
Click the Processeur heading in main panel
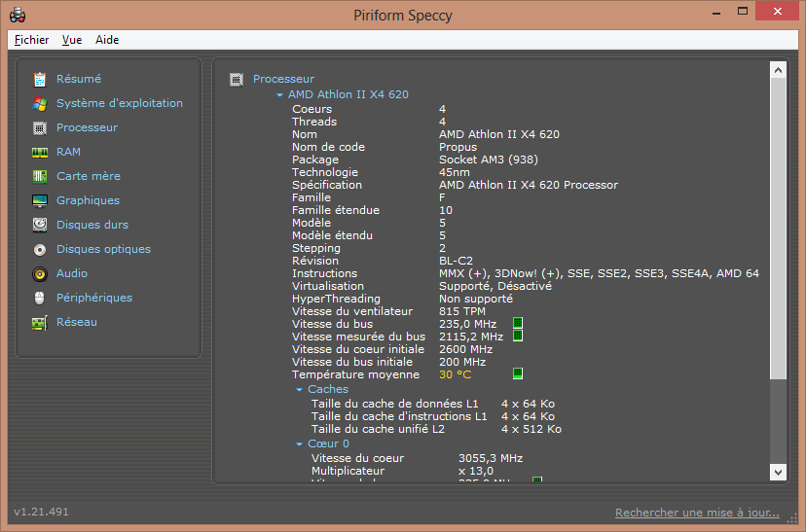pos(283,79)
